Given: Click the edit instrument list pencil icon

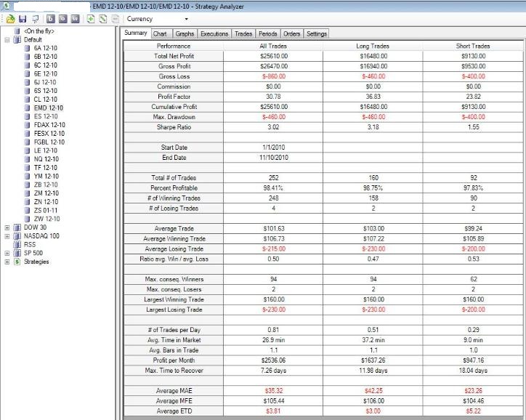Looking at the screenshot, I should click(103, 19).
